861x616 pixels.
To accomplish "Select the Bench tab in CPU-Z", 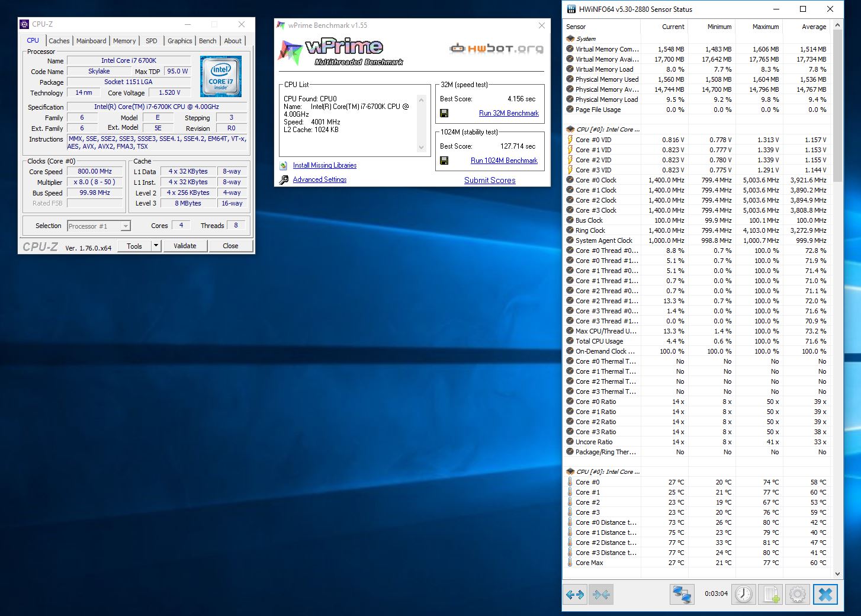I will [208, 41].
